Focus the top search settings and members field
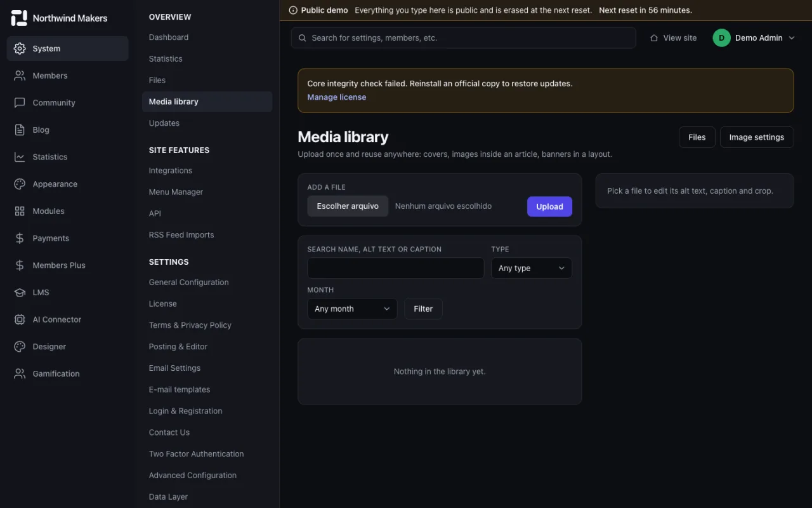Image resolution: width=812 pixels, height=508 pixels. (463, 38)
